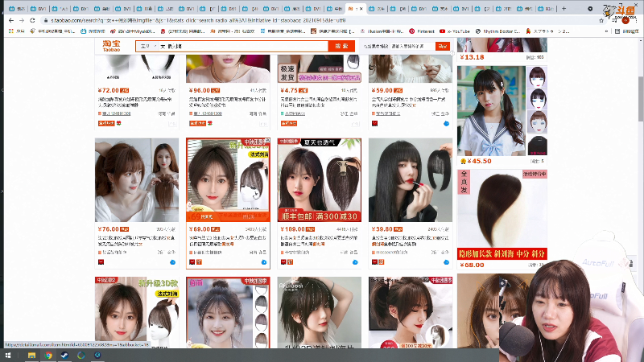
Task: Reload the Taobao page
Action: pyautogui.click(x=32, y=20)
